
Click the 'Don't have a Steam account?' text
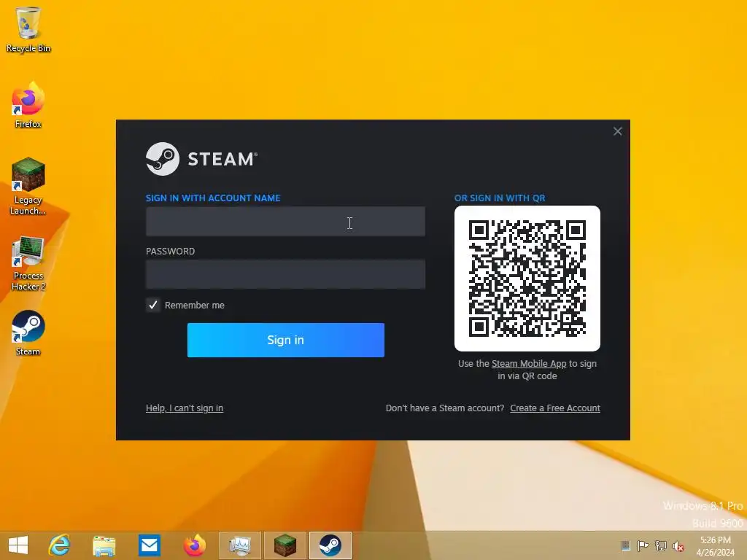click(445, 408)
